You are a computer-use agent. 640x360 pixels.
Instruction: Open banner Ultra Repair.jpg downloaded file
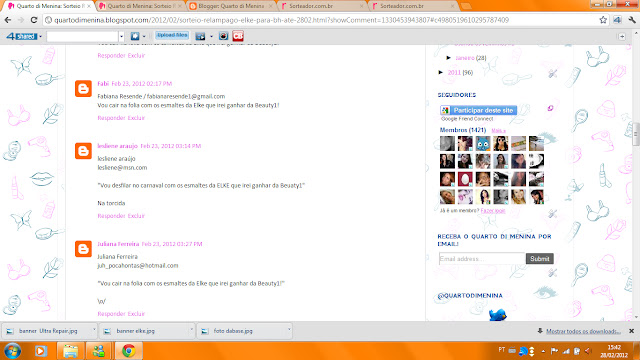[48, 331]
